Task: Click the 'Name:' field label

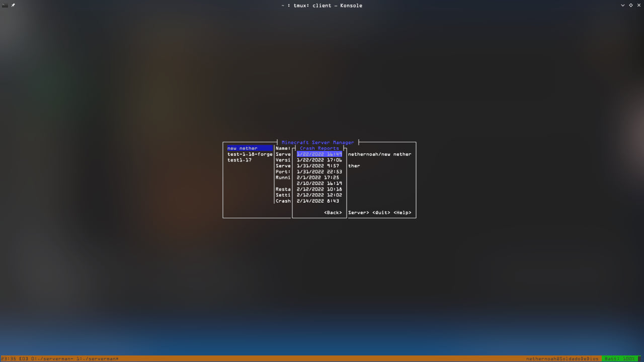Action: pos(283,148)
